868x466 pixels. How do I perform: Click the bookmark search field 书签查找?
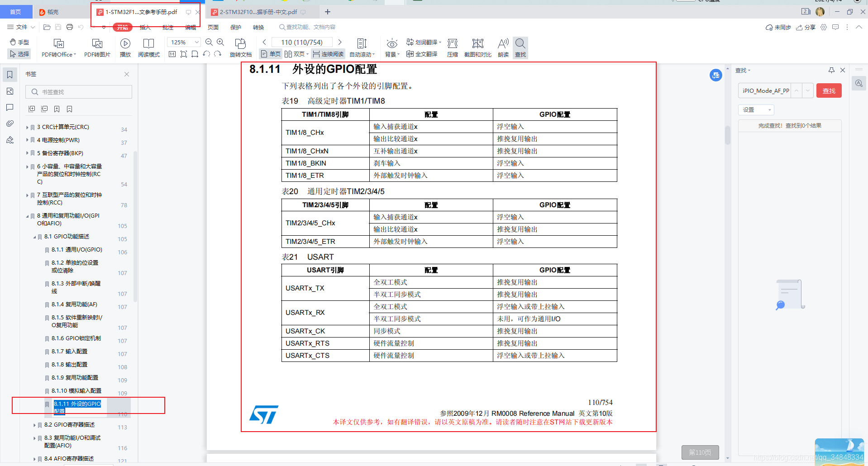79,92
